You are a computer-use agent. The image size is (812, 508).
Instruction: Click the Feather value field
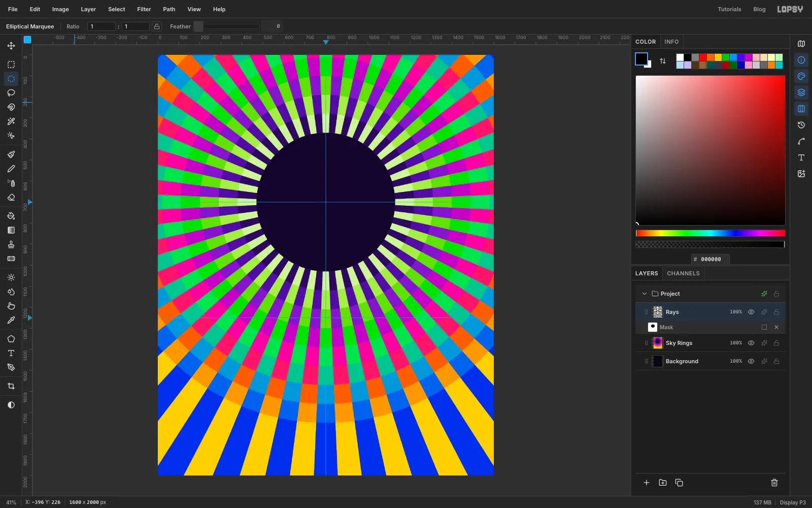coord(272,26)
